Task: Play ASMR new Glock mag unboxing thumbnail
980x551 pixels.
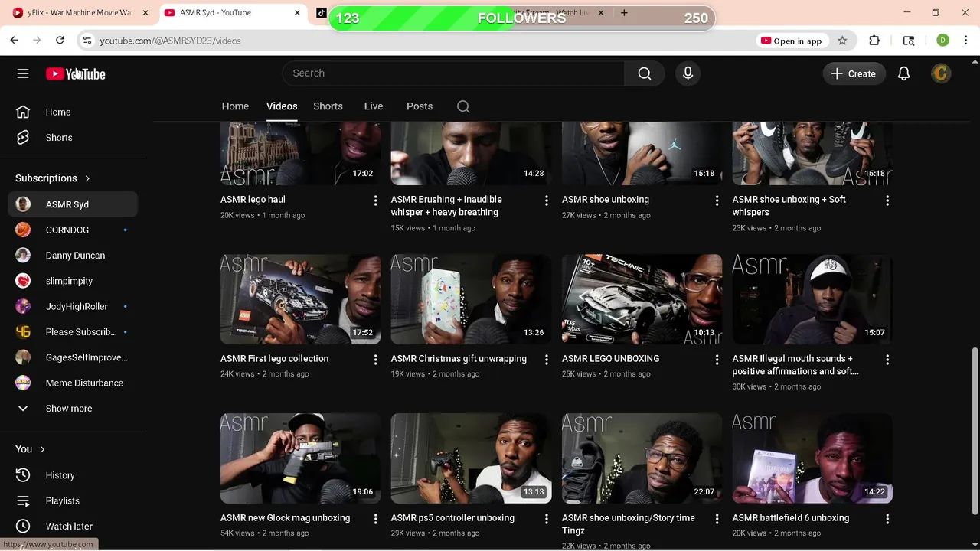Action: tap(301, 458)
